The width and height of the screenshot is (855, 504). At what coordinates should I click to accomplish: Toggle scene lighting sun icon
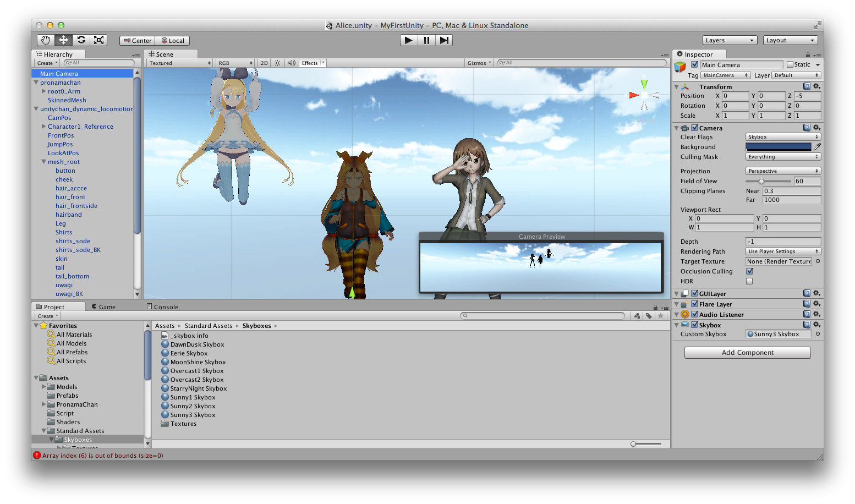277,63
